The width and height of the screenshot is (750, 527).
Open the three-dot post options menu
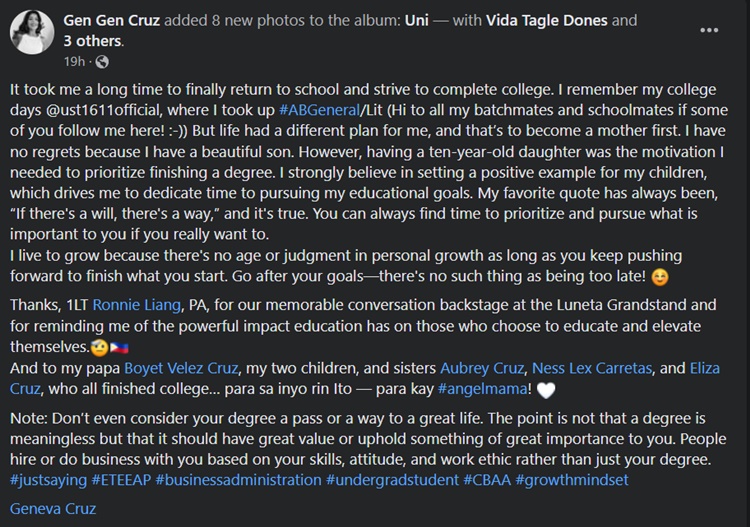pos(709,30)
